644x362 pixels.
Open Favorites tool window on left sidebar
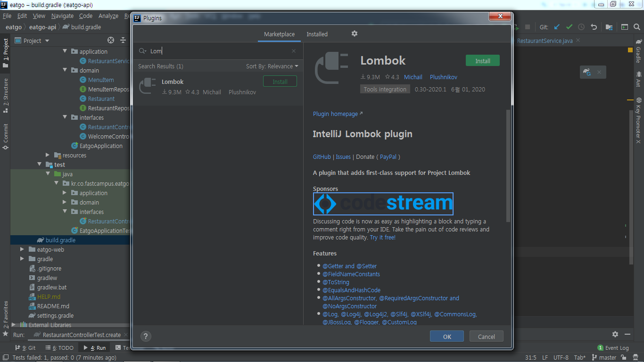pos(6,319)
